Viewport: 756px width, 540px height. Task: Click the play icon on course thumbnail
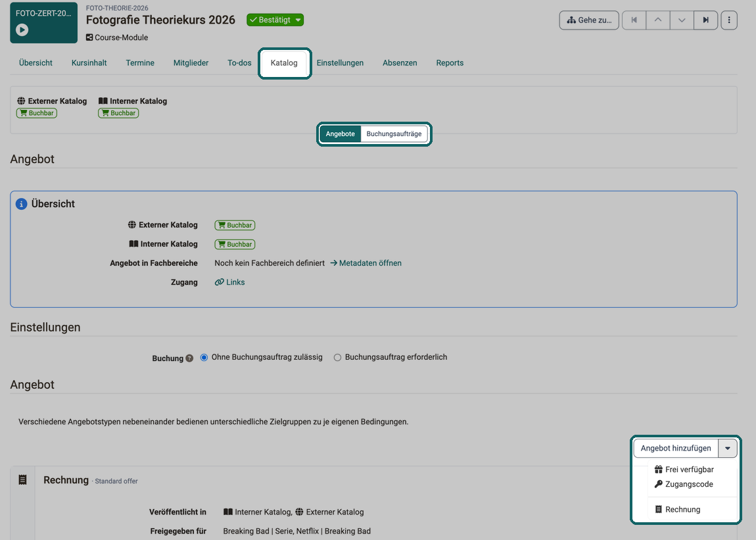coord(22,30)
